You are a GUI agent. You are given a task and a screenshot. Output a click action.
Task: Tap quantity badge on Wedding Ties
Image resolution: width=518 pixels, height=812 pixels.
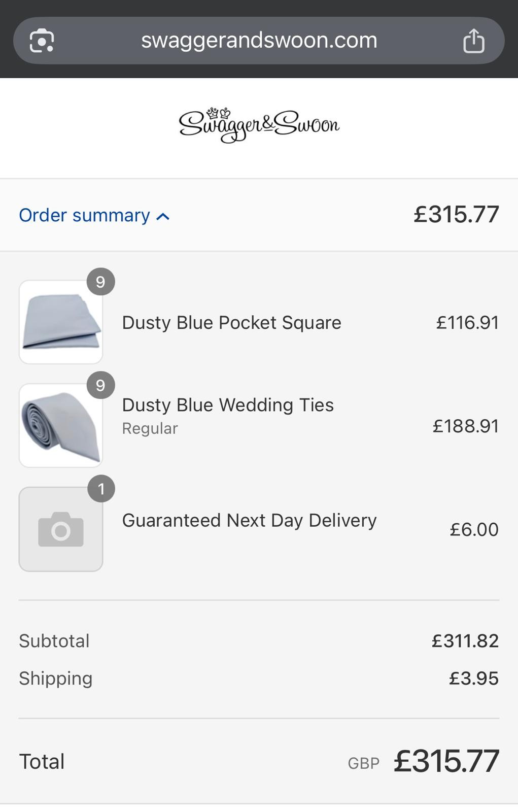[x=100, y=385]
